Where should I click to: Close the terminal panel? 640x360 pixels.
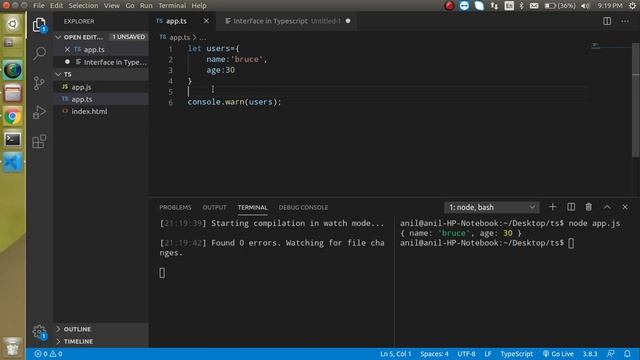click(x=625, y=207)
